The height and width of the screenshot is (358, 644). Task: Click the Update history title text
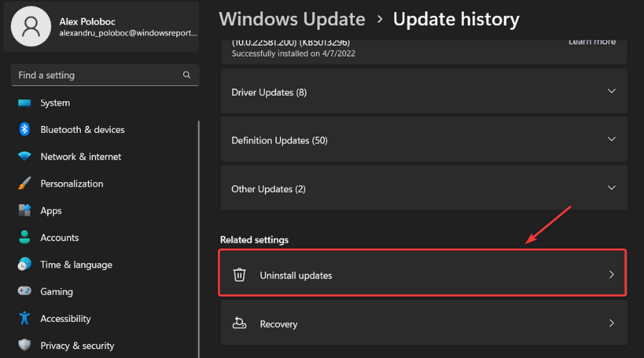click(456, 19)
